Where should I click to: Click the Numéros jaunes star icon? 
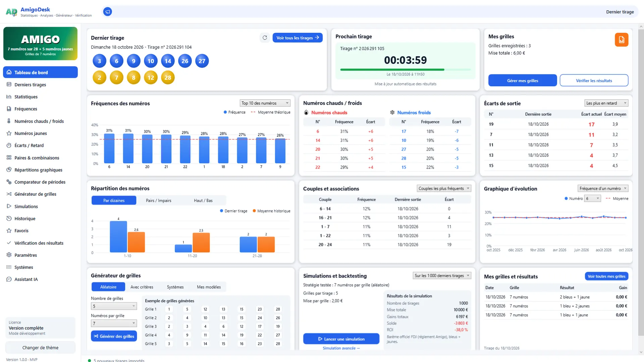[x=9, y=133]
